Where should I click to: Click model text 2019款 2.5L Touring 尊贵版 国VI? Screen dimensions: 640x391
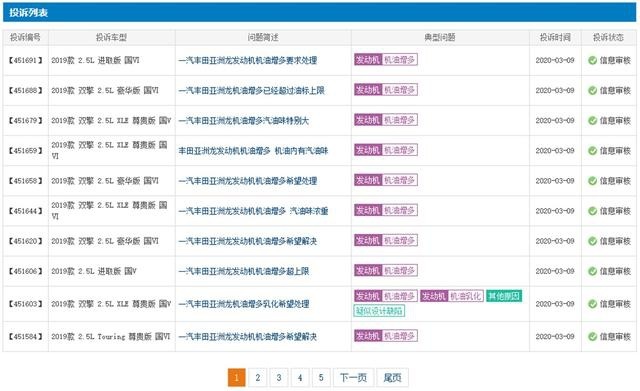[111, 337]
